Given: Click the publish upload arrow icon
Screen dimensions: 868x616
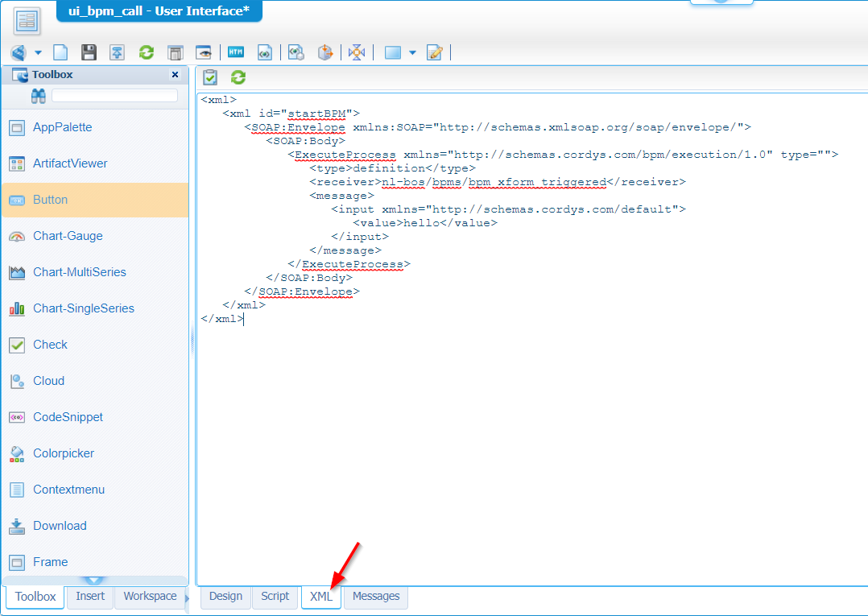Looking at the screenshot, I should tap(117, 52).
